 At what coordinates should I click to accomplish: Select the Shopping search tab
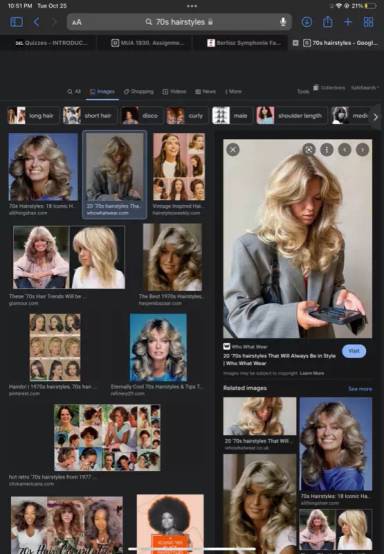(x=138, y=92)
